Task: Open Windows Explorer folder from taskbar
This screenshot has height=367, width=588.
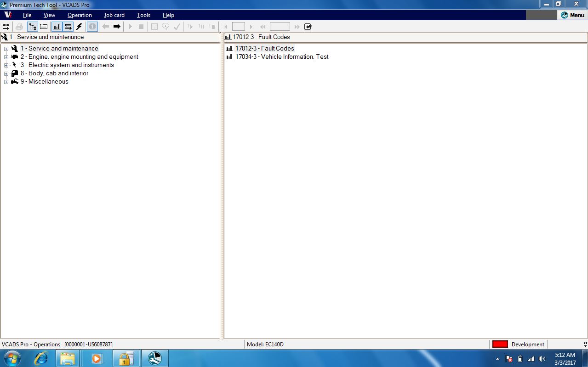Action: pyautogui.click(x=68, y=359)
